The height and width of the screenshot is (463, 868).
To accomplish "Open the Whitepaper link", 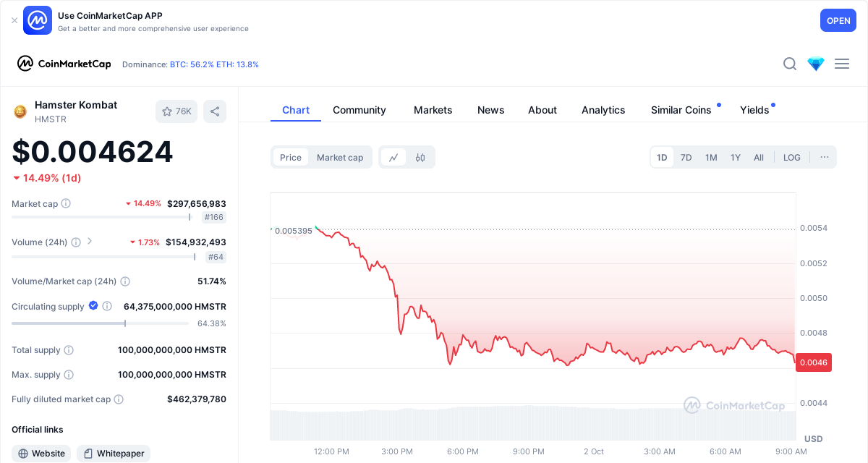I will click(x=114, y=454).
